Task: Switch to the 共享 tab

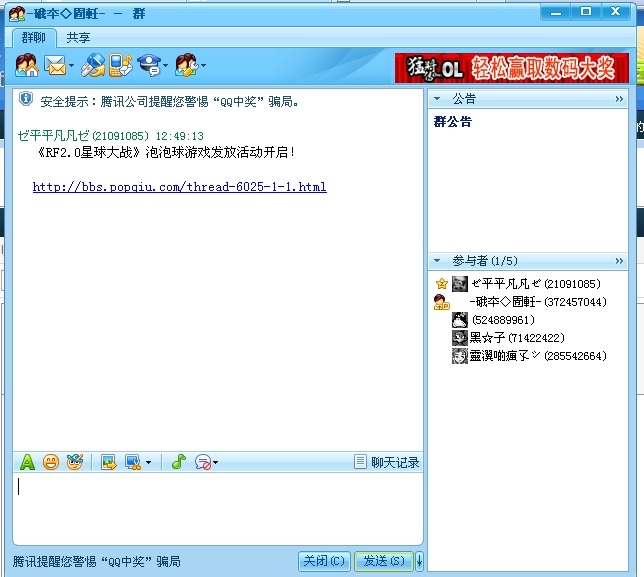Action: 78,38
